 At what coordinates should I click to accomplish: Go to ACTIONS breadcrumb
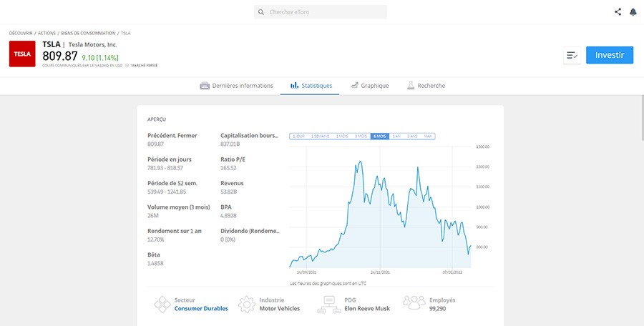(x=47, y=34)
